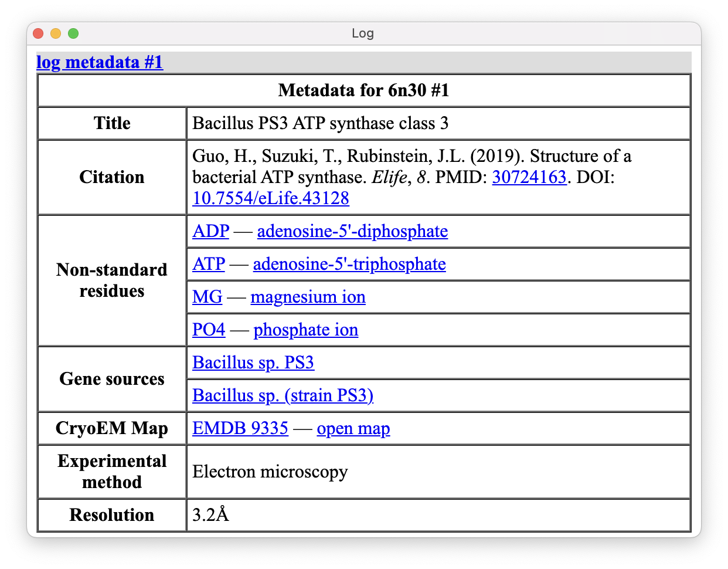Click the PO4 residue link
728x569 pixels.
click(209, 330)
